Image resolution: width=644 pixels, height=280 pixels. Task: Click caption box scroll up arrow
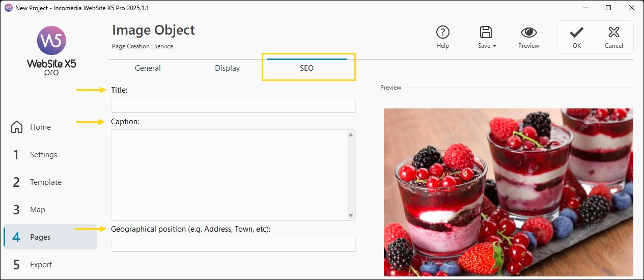pos(350,135)
